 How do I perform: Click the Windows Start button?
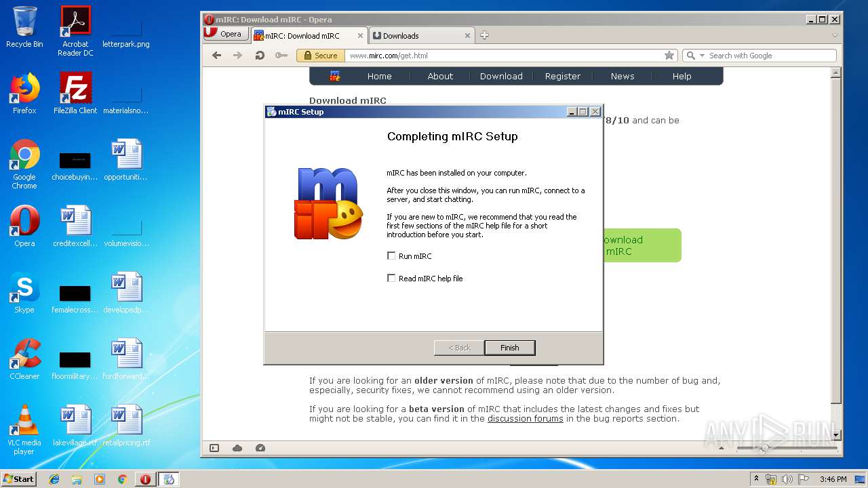click(18, 479)
